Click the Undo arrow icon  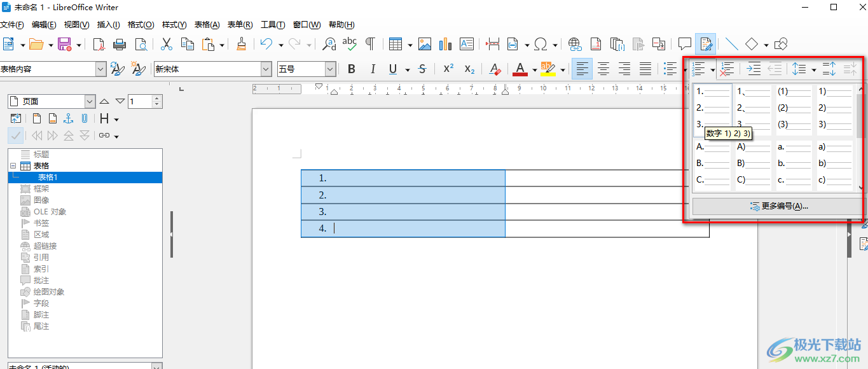(x=266, y=44)
